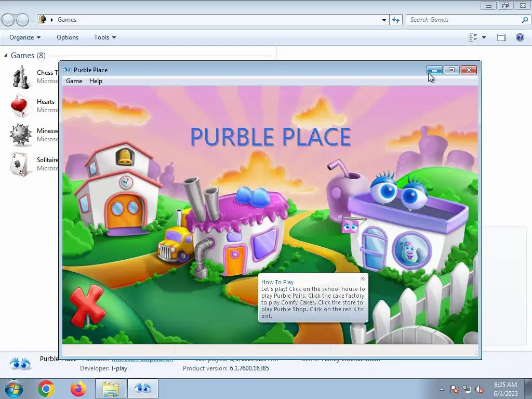Launch Google Chrome from taskbar
Screen dimensions: 532x399
click(46, 389)
